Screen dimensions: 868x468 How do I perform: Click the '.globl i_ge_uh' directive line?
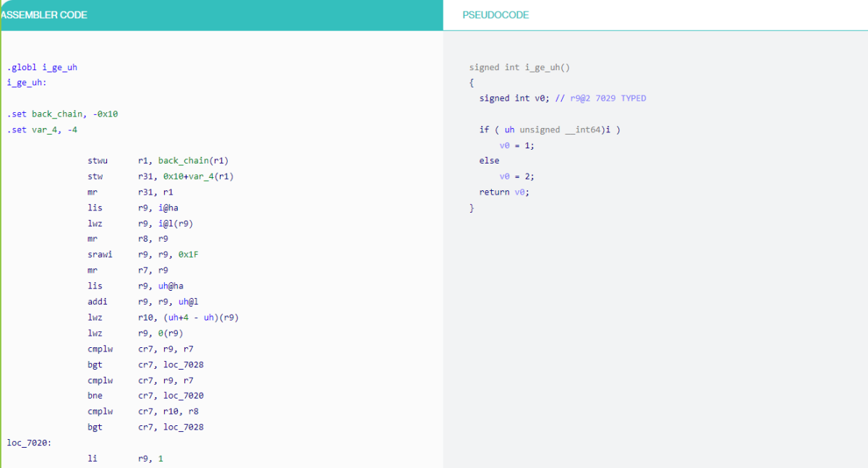pyautogui.click(x=42, y=67)
